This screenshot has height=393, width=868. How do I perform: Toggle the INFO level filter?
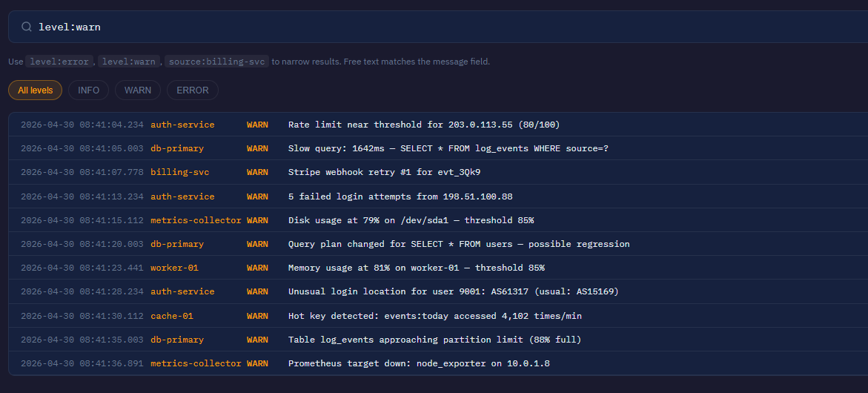pos(88,90)
